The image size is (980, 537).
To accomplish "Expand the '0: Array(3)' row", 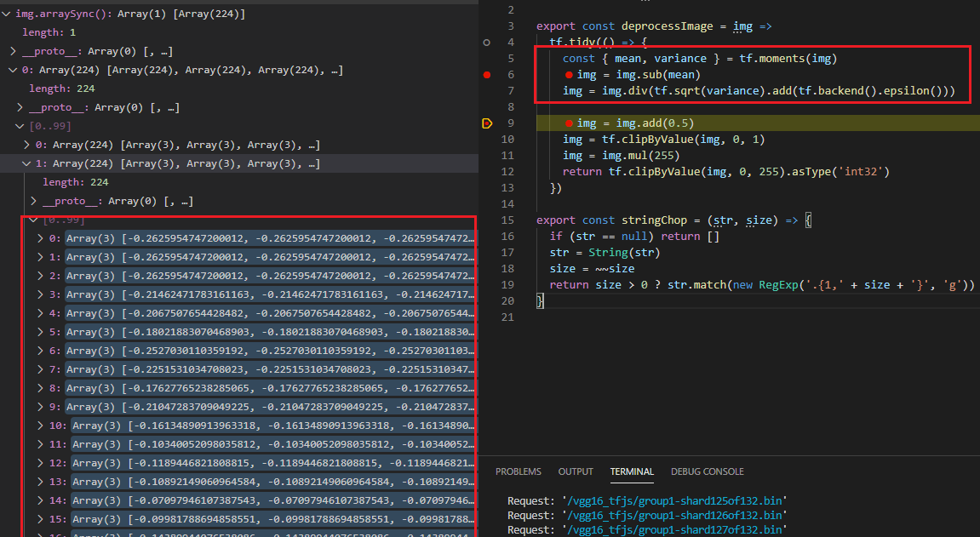I will coord(41,238).
